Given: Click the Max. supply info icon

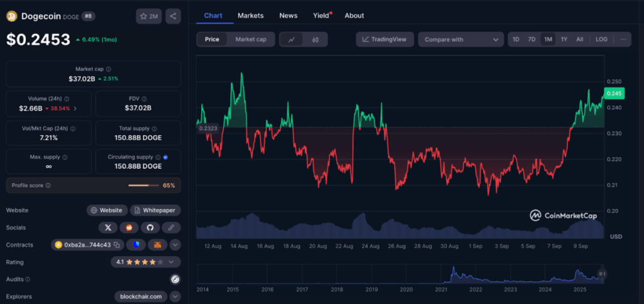Looking at the screenshot, I should pyautogui.click(x=65, y=157).
